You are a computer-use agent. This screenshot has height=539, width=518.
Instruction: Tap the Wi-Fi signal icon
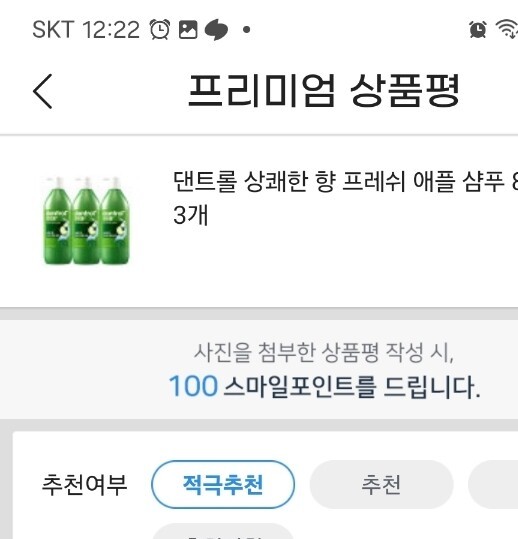point(507,29)
